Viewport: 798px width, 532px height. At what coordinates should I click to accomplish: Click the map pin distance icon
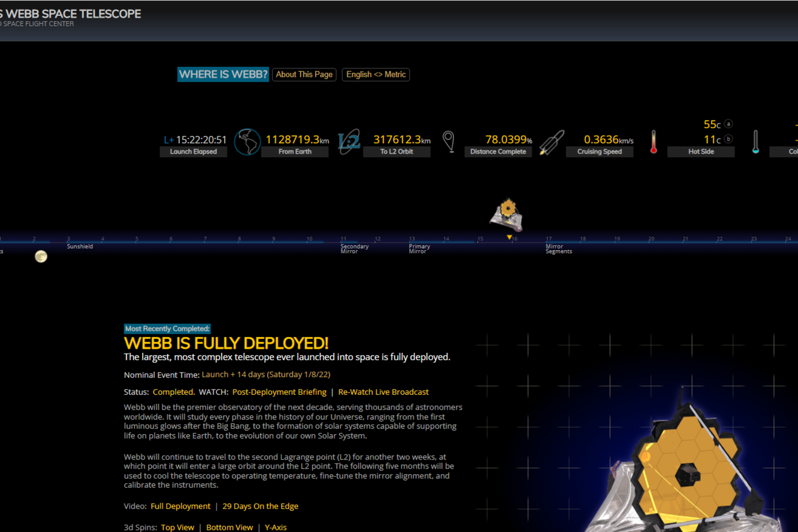click(448, 142)
